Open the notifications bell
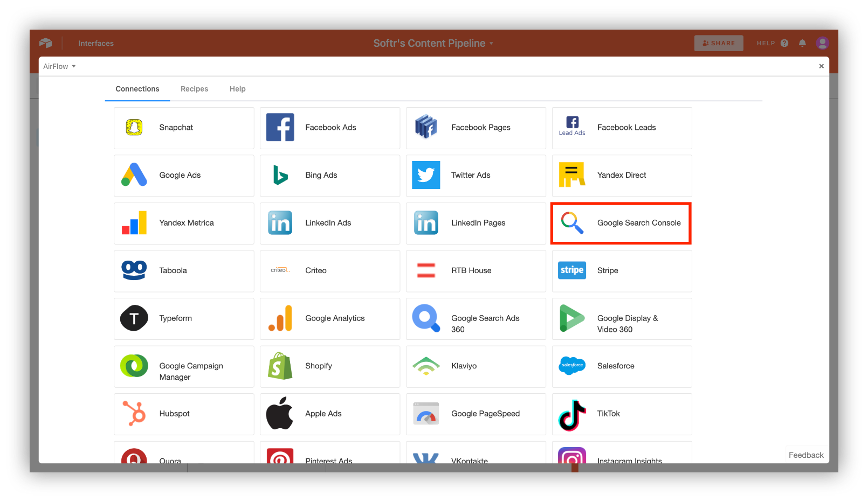868x502 pixels. [802, 43]
